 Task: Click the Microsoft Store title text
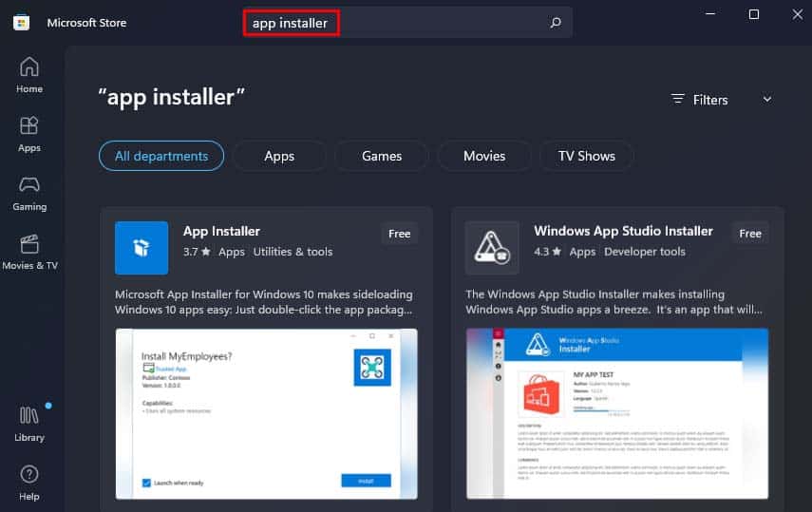(x=86, y=23)
